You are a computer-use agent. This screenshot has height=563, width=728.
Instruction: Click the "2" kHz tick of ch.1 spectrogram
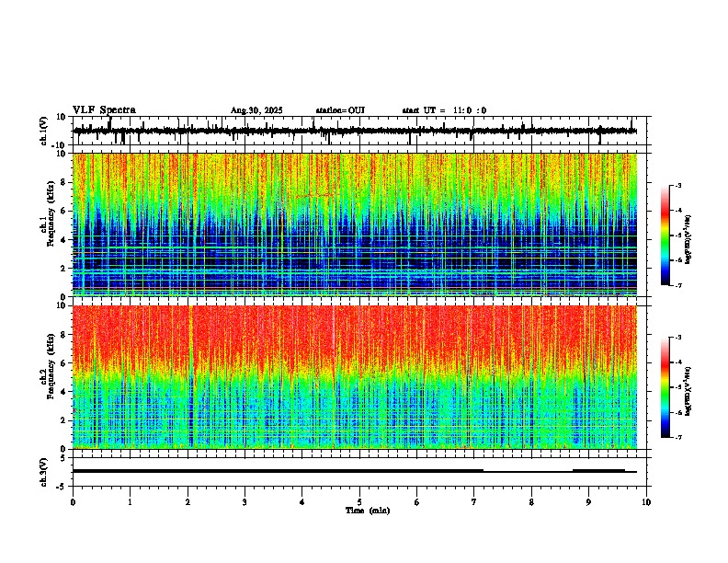(x=63, y=269)
